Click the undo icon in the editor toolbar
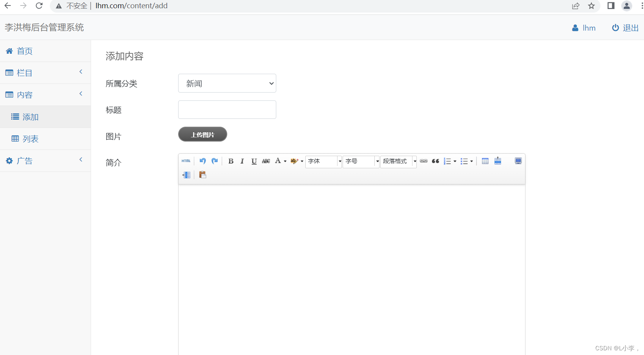This screenshot has height=355, width=644. [203, 161]
